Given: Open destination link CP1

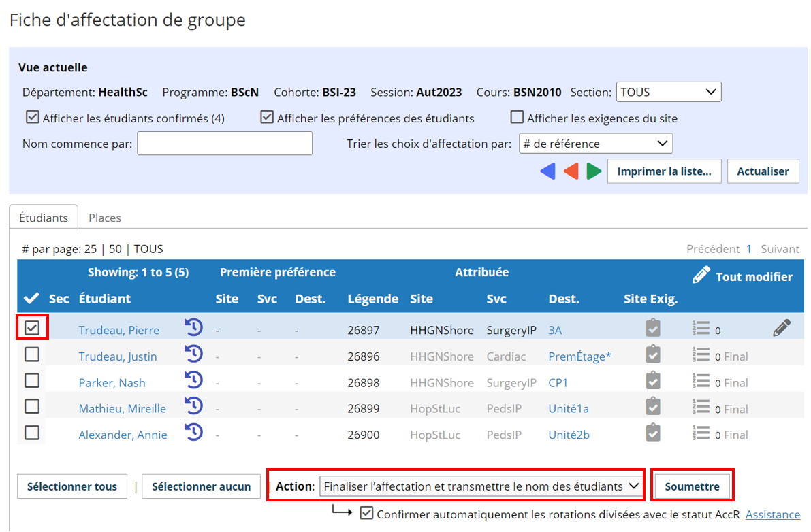Looking at the screenshot, I should tap(558, 382).
